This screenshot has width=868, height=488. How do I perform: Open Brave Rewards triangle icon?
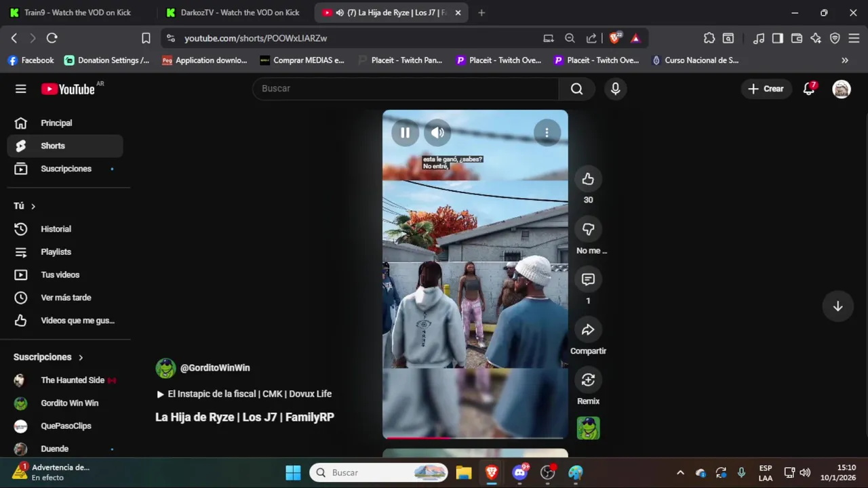pos(635,39)
